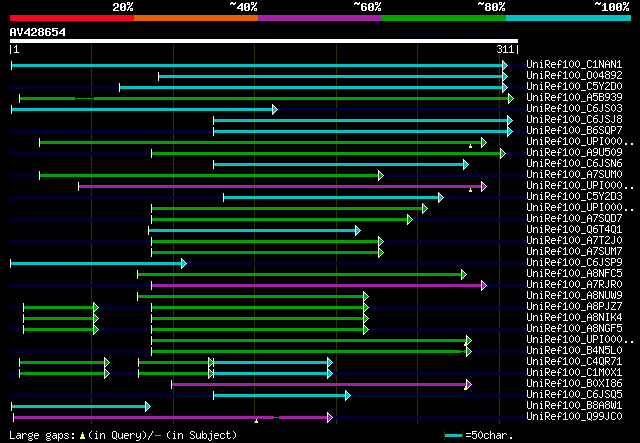Viewport: 640px width, 443px height.
Task: Open the UniRef100_C6JS03 hit label
Action: tap(574, 109)
